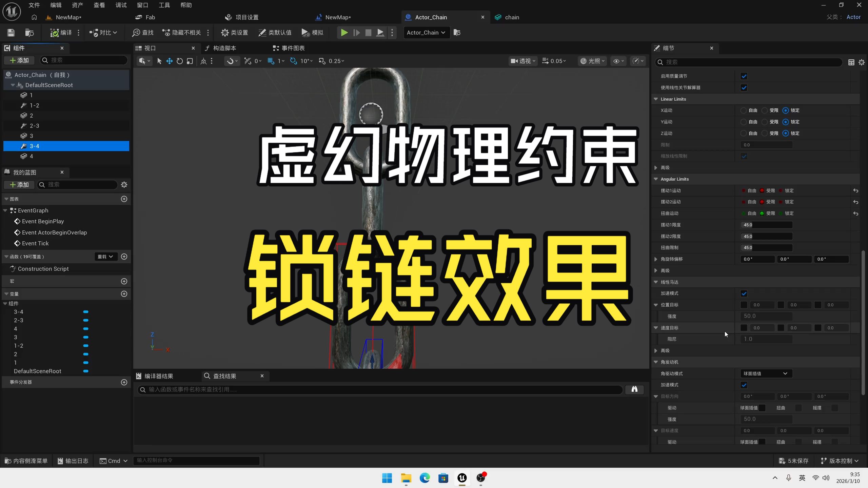Select the scale tool in viewport
Image resolution: width=868 pixels, height=488 pixels.
click(x=190, y=61)
